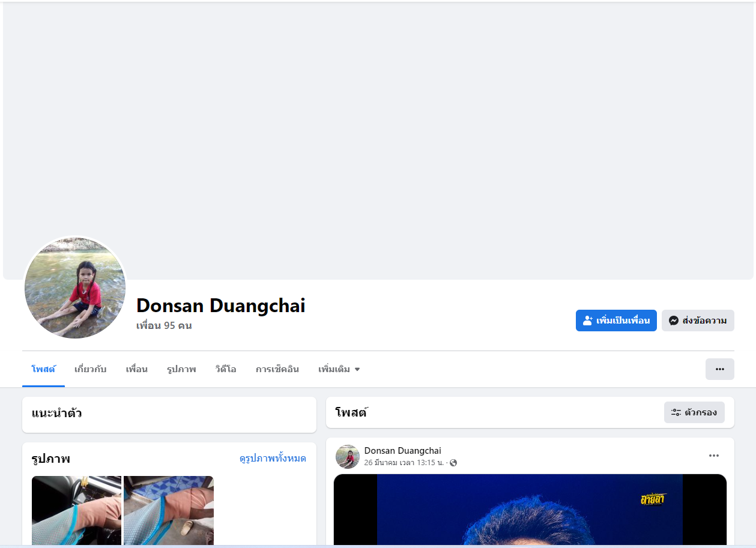756x548 pixels.
Task: Click the public globe audience icon
Action: point(453,463)
